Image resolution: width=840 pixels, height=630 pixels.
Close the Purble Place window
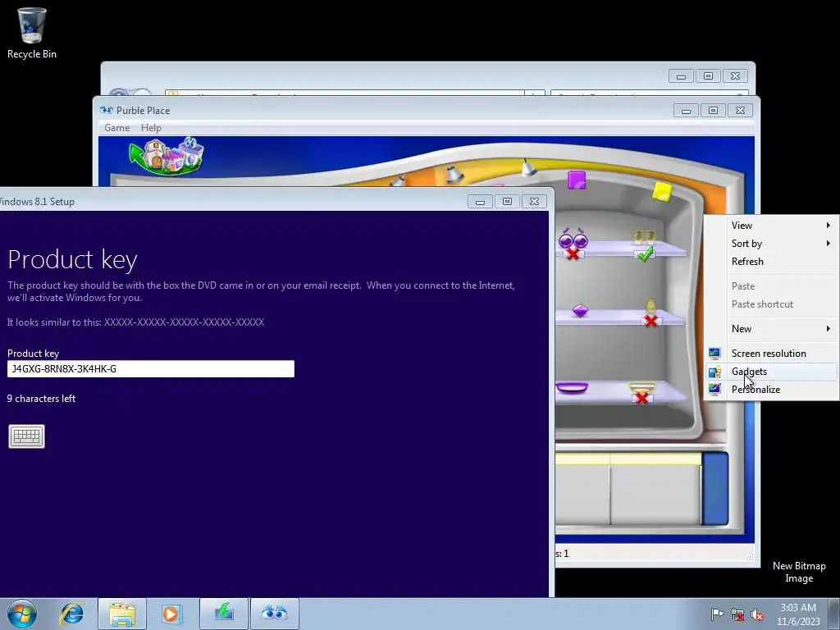tap(741, 111)
